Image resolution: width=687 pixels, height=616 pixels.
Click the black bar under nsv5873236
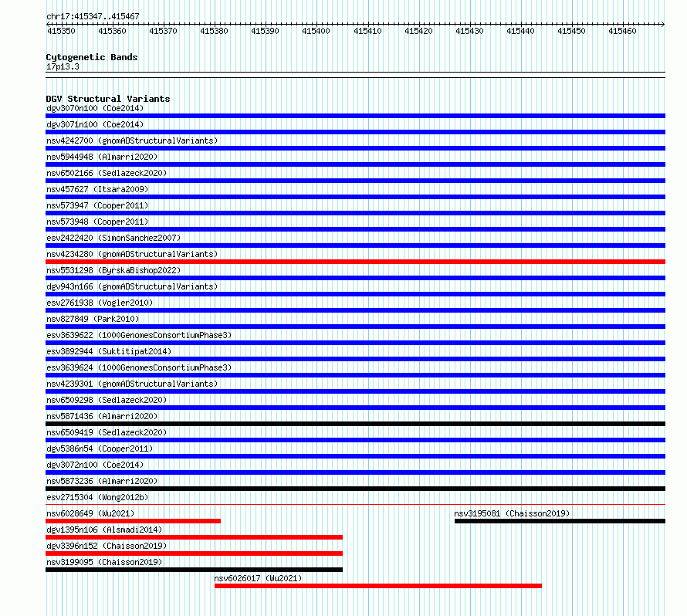(355, 489)
